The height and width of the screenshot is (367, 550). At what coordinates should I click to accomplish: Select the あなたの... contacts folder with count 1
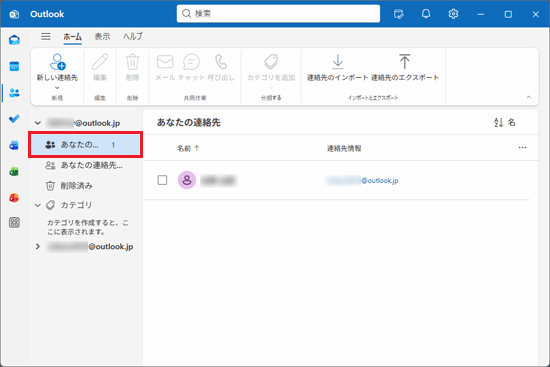(85, 145)
